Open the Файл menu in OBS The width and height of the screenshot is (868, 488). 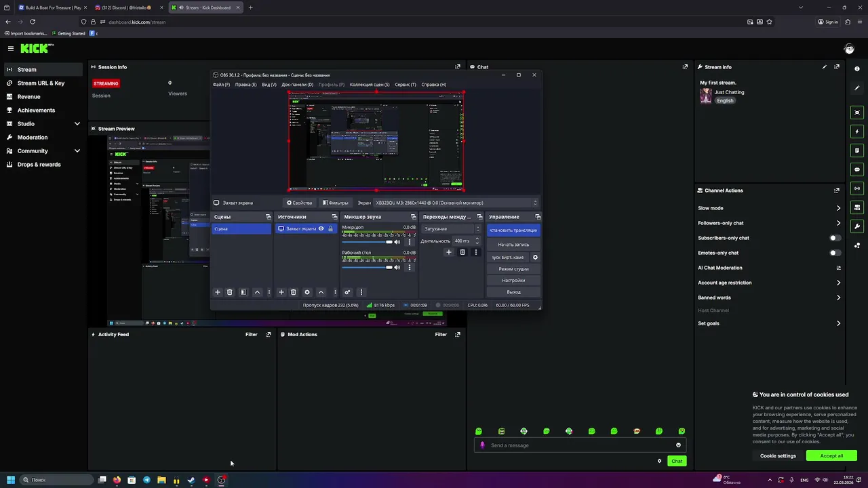[x=221, y=85]
